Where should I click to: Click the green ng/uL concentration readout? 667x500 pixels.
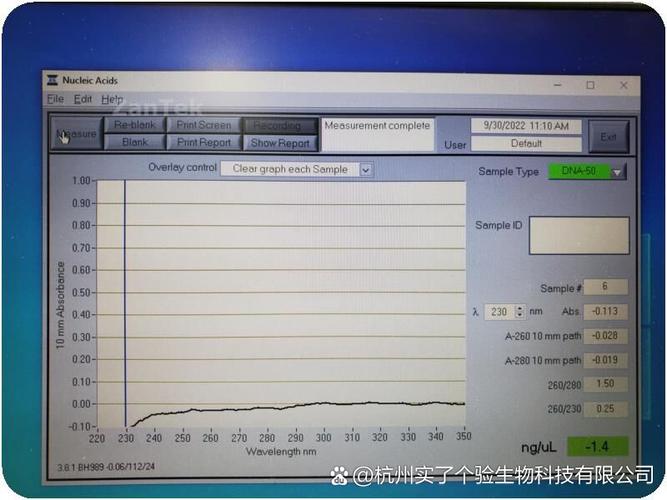tap(597, 447)
